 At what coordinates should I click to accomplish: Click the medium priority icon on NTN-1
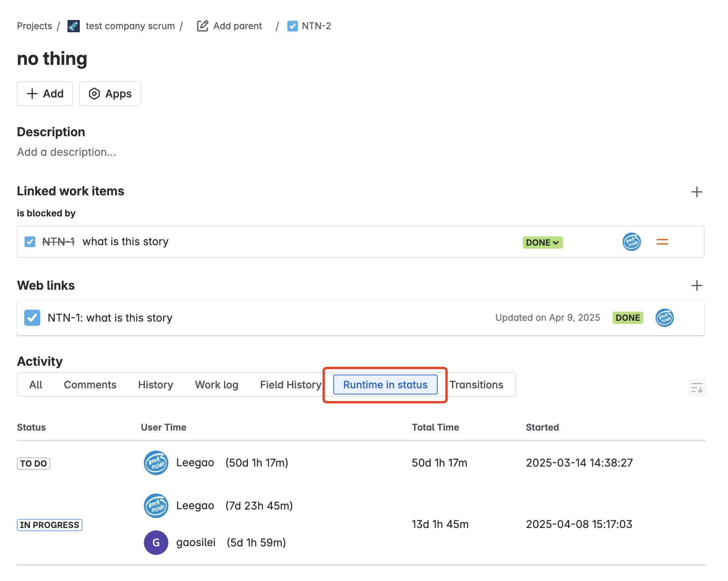click(x=662, y=242)
